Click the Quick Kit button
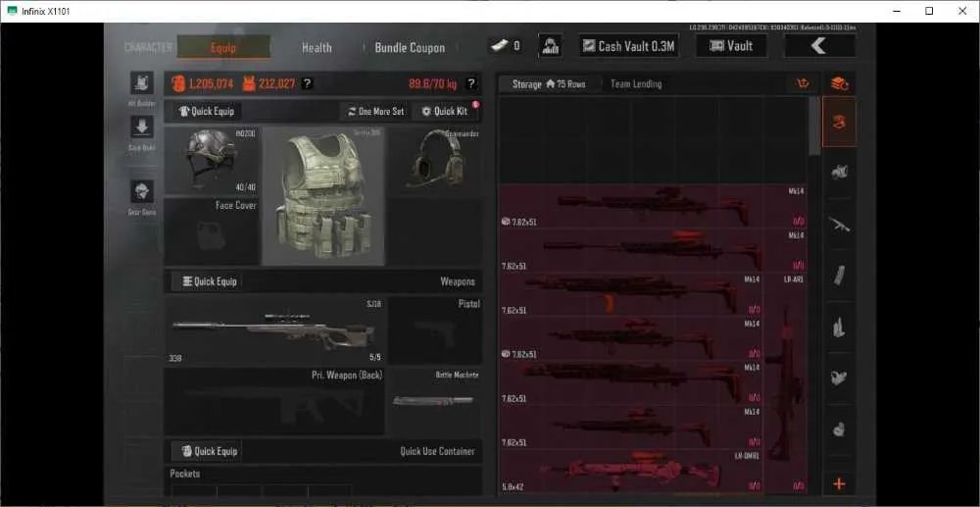980x507 pixels. tap(445, 111)
